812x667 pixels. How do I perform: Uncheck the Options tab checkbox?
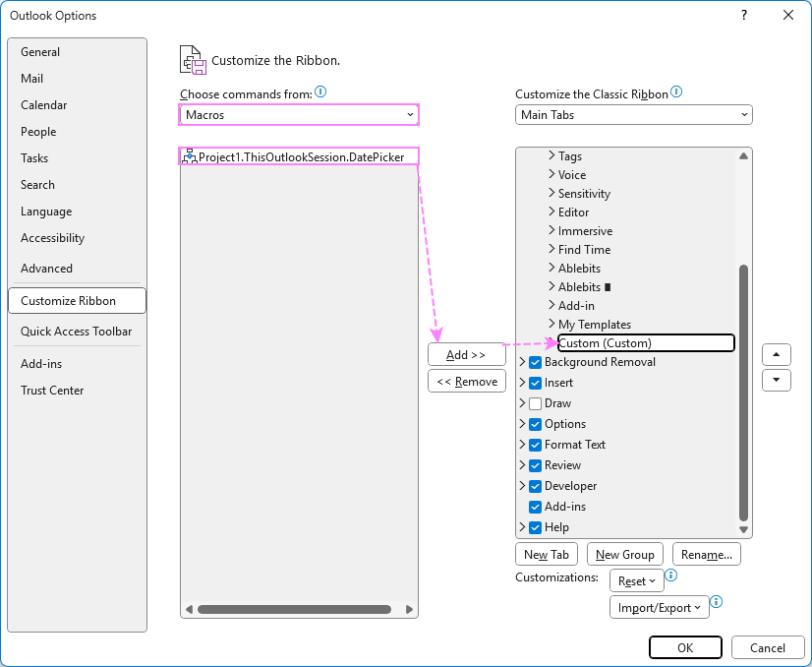pyautogui.click(x=536, y=424)
